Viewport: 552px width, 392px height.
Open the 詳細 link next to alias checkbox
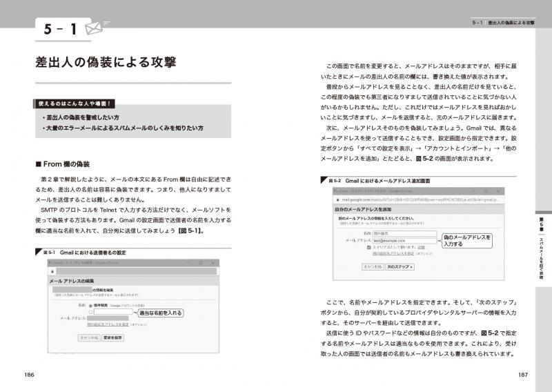[422, 247]
